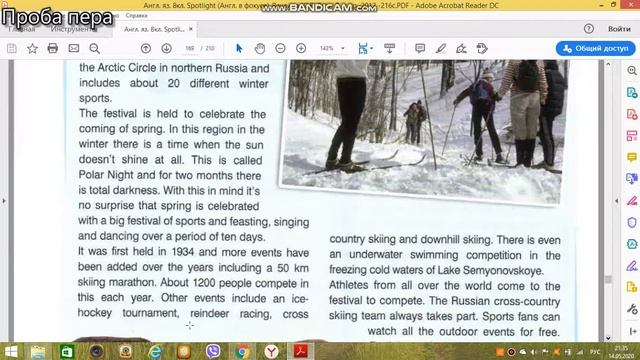Open the sign document tool icon
The height and width of the screenshot is (360, 640).
(462, 49)
